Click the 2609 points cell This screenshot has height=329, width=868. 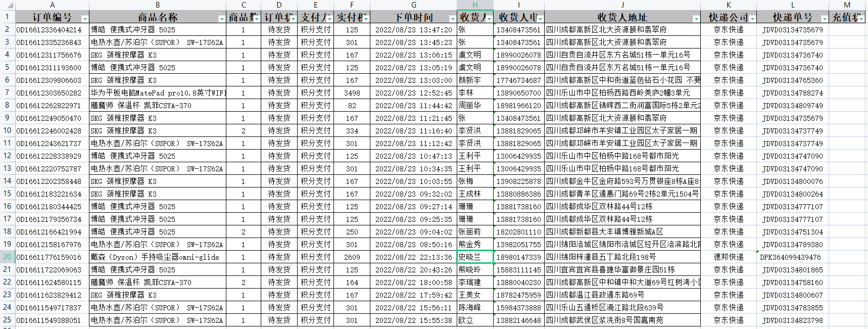[x=352, y=257]
